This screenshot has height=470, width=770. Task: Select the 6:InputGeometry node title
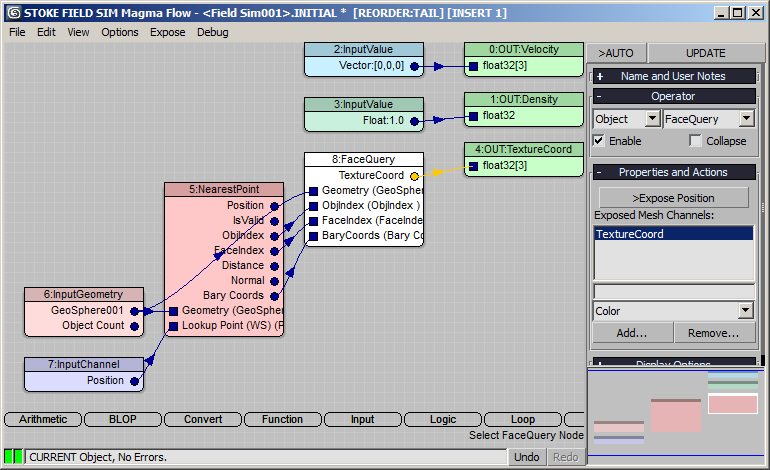[x=83, y=294]
